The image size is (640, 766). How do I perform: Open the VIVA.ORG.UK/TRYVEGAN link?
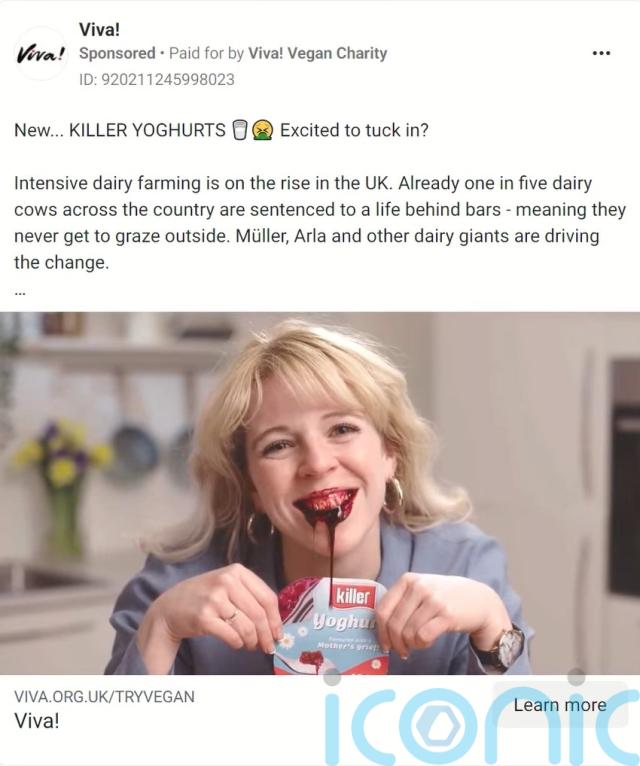(x=104, y=696)
